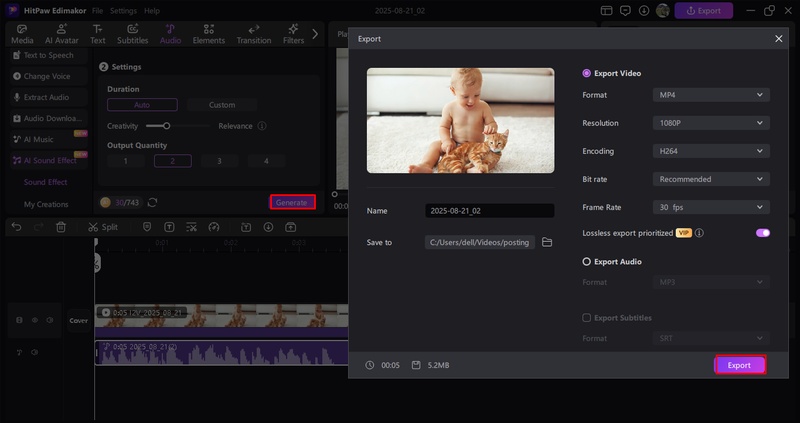Choose Extract Audio in sidebar

click(48, 97)
